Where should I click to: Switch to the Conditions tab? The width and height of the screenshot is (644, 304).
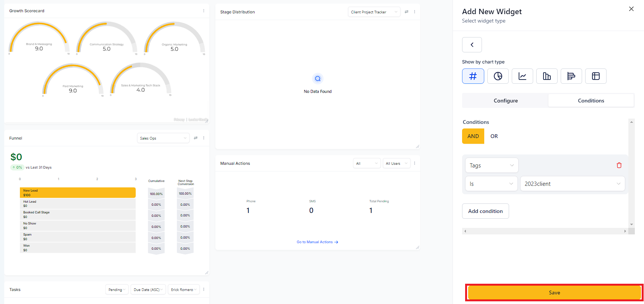(591, 101)
